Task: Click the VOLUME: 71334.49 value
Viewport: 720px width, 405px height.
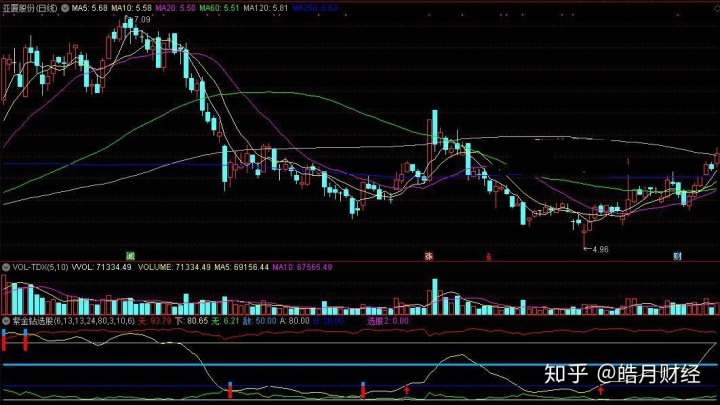Action: [x=174, y=267]
